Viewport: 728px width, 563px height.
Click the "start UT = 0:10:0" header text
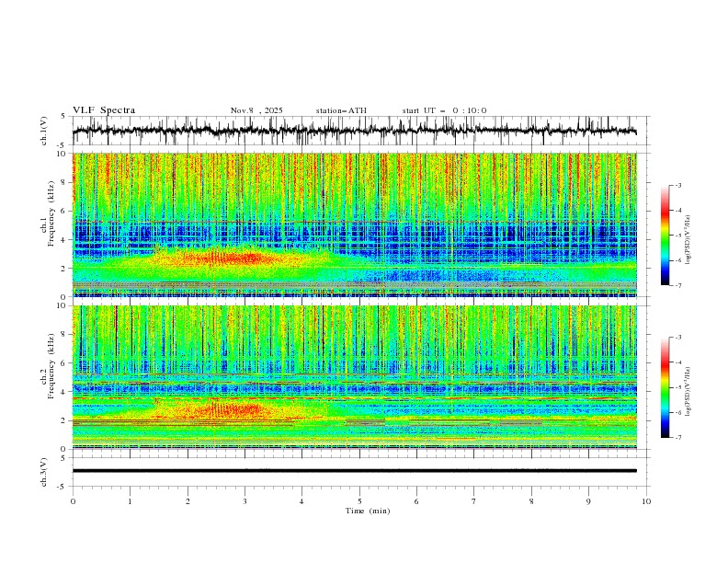coord(444,110)
